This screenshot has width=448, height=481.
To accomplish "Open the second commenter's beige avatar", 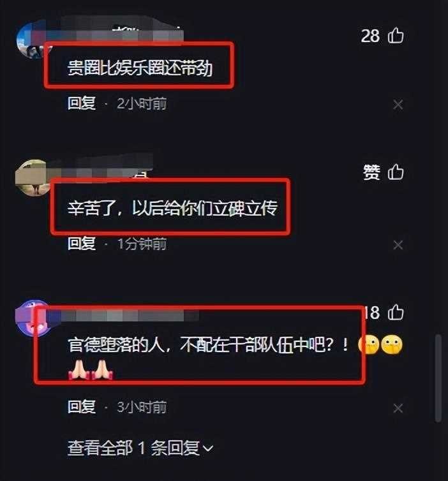I will tap(32, 177).
